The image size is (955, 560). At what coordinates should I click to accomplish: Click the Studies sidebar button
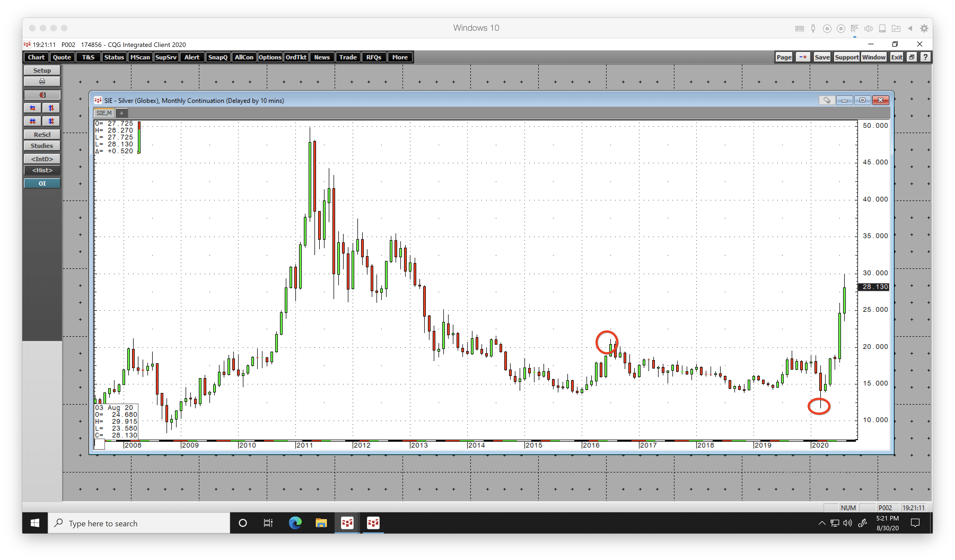click(42, 146)
